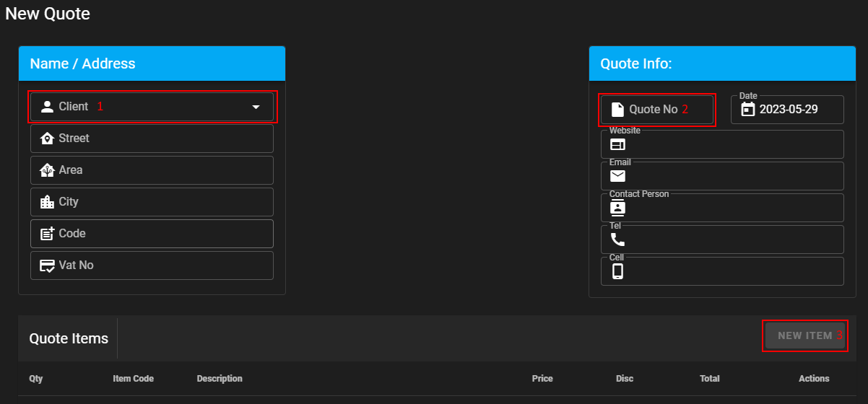The image size is (868, 404).
Task: Click the Description column header
Action: (x=220, y=379)
